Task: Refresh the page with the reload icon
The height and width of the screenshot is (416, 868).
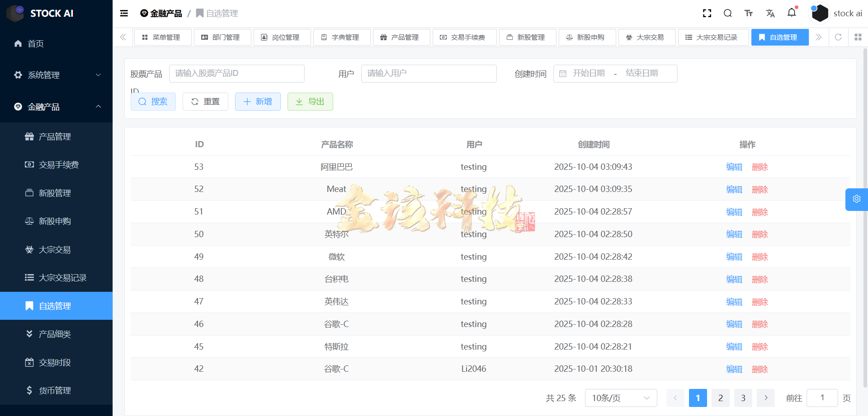Action: pyautogui.click(x=839, y=37)
